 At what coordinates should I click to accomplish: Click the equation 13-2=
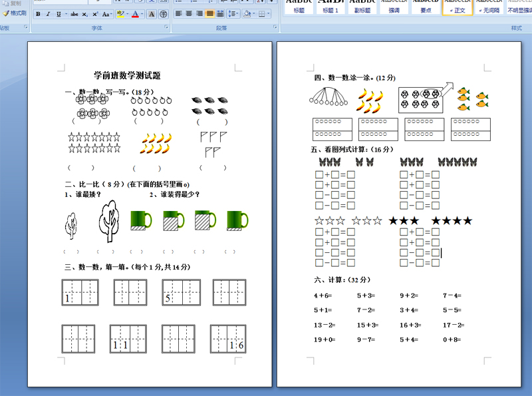click(325, 325)
